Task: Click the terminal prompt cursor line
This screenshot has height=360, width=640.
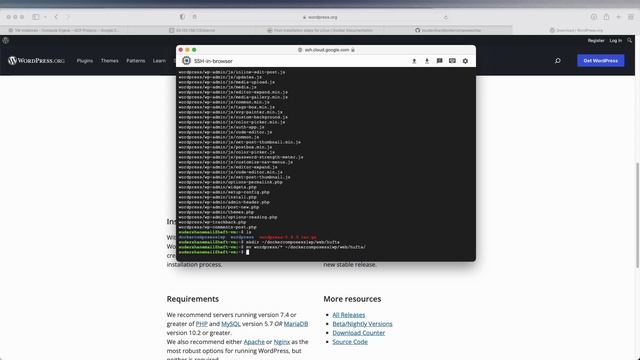Action: (x=214, y=252)
